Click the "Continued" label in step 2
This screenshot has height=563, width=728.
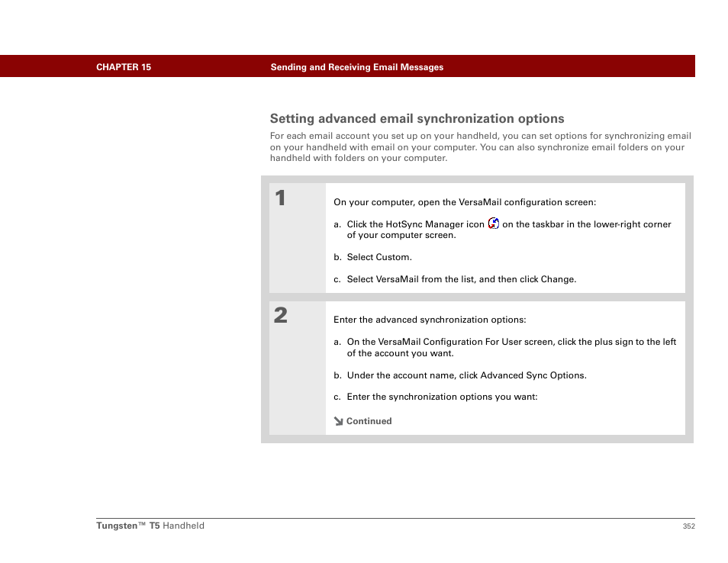coord(369,421)
